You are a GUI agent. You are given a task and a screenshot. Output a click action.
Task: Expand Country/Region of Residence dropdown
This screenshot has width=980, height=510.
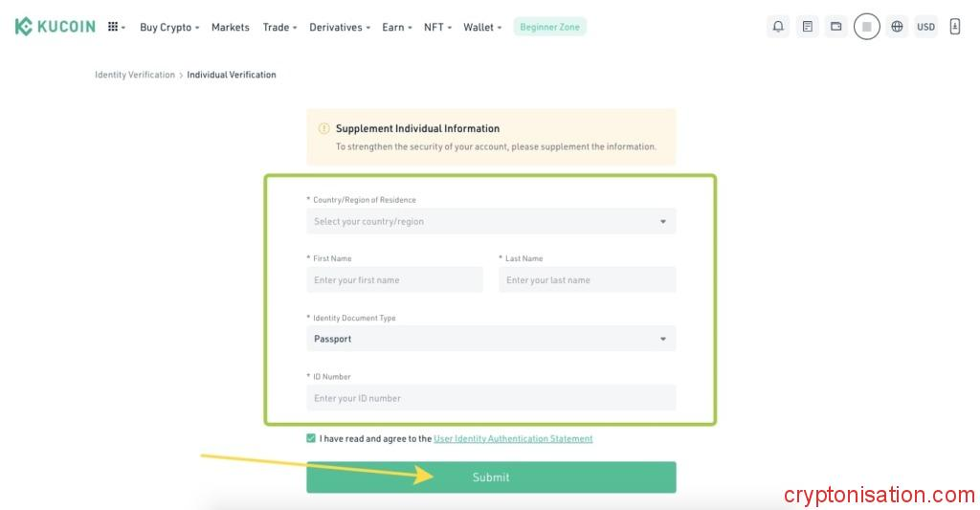coord(490,221)
